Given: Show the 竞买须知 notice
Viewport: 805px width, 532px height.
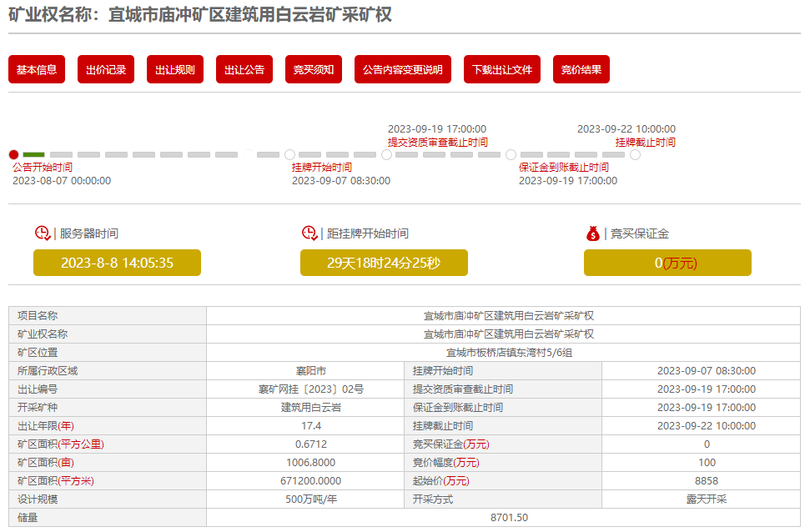Looking at the screenshot, I should coord(314,70).
